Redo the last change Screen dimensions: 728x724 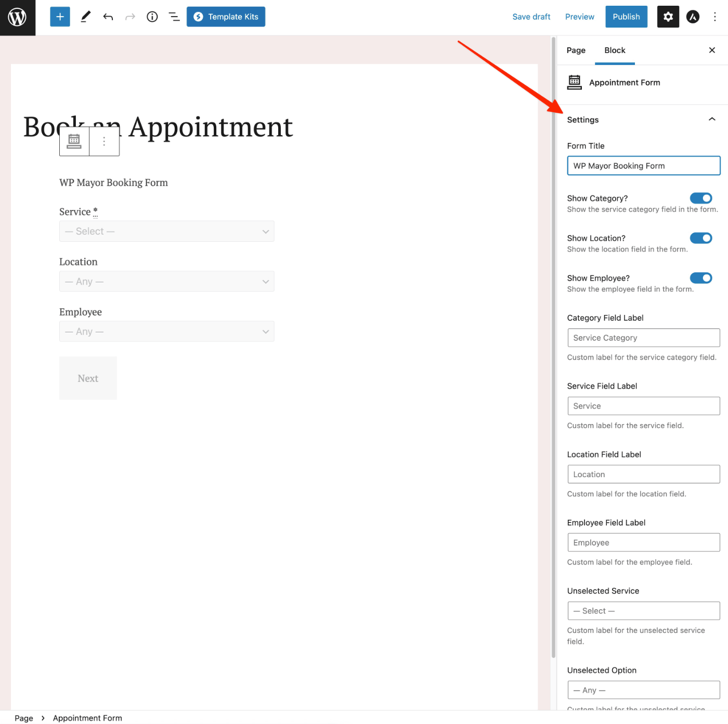click(130, 17)
